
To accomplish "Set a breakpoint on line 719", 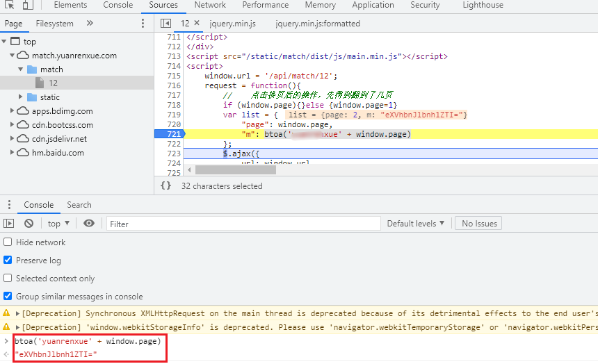I will coord(174,115).
